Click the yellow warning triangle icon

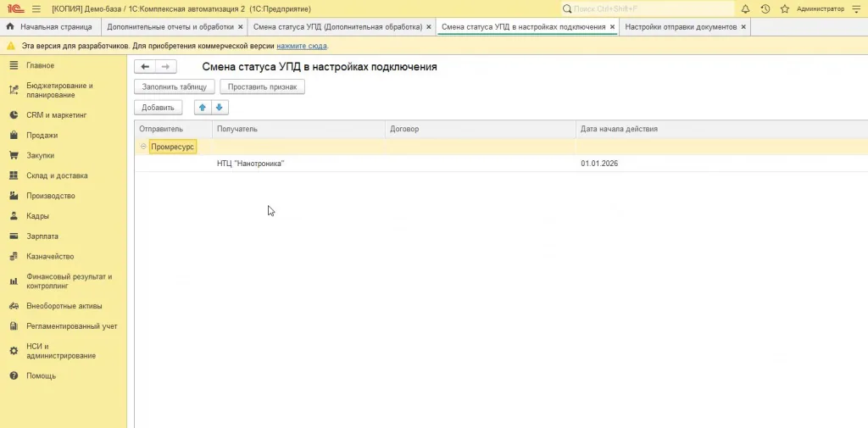click(x=10, y=46)
